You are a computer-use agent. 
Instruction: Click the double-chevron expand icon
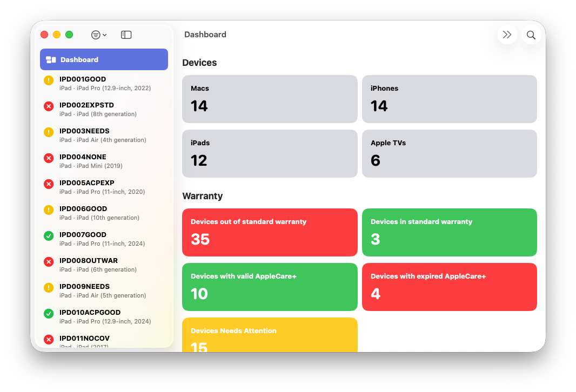507,34
